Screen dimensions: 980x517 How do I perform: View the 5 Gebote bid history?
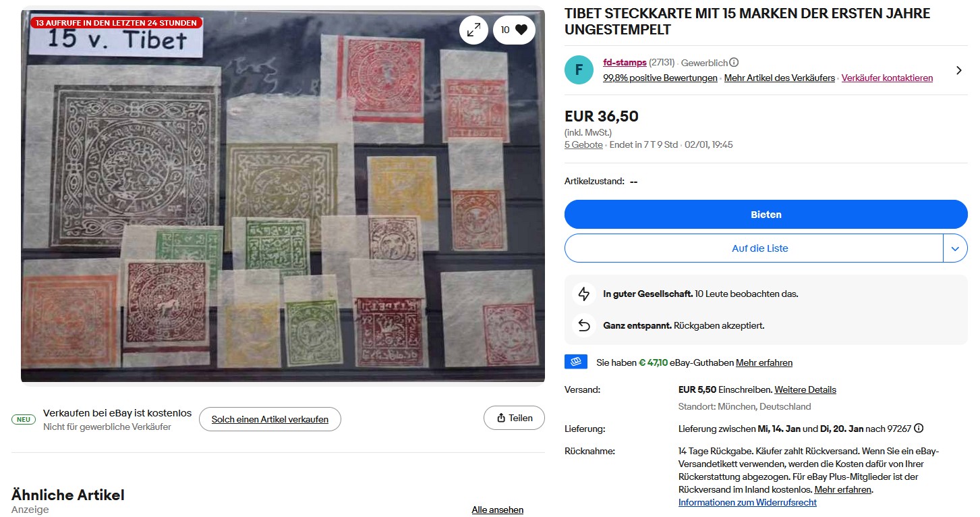point(583,145)
